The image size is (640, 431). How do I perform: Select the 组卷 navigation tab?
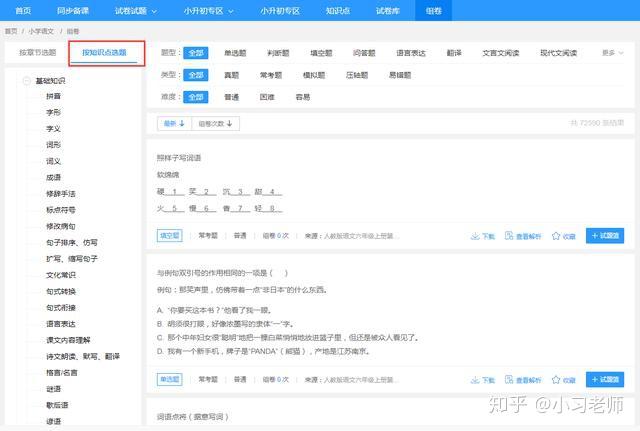(x=433, y=11)
